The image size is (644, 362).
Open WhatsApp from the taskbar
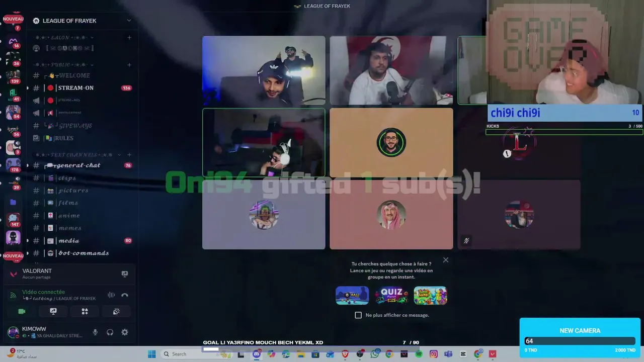point(374,354)
